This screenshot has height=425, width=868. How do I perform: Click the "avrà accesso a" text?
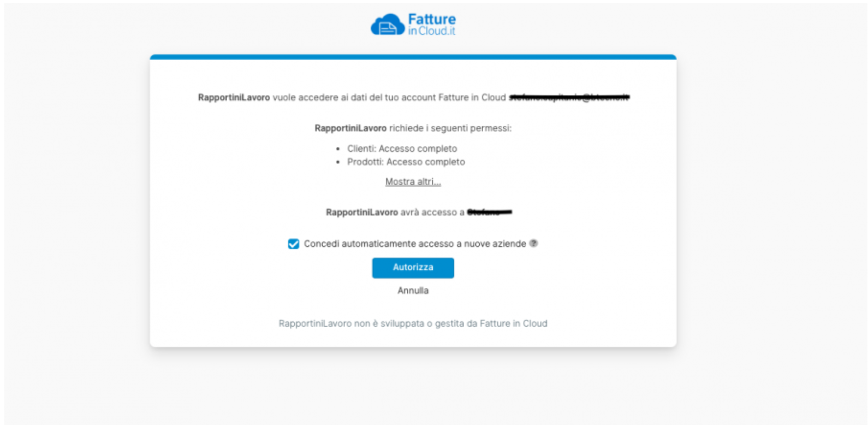432,212
